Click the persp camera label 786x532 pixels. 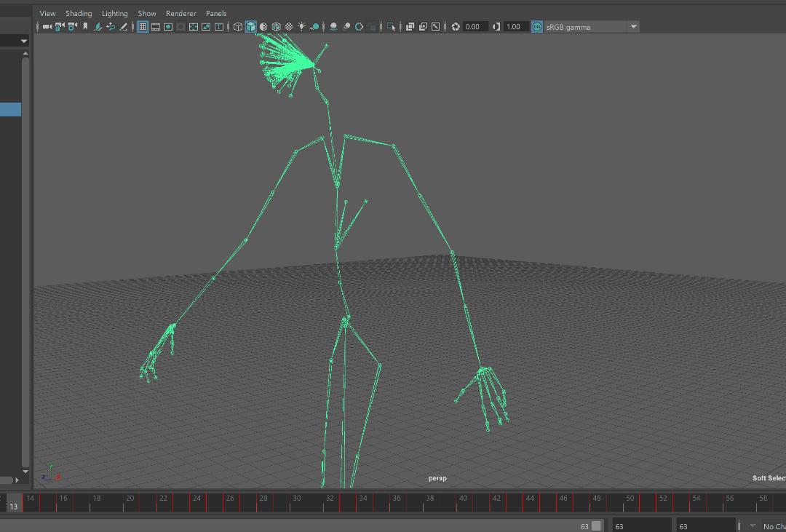[437, 478]
